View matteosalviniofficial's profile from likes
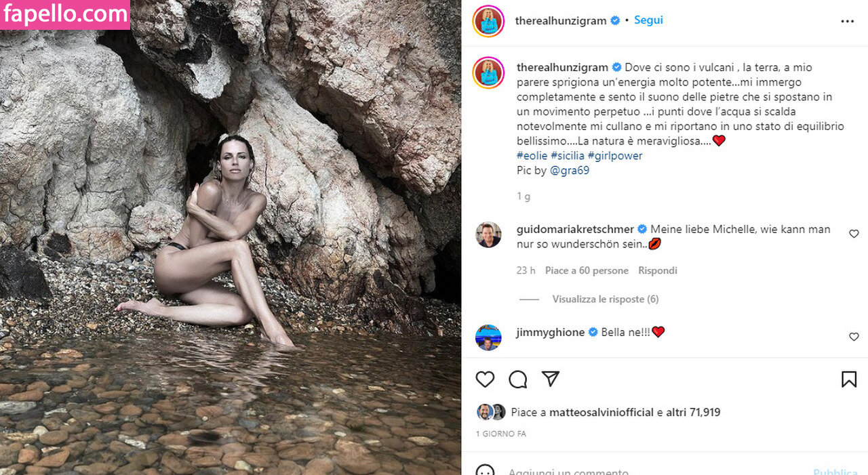 click(x=601, y=412)
